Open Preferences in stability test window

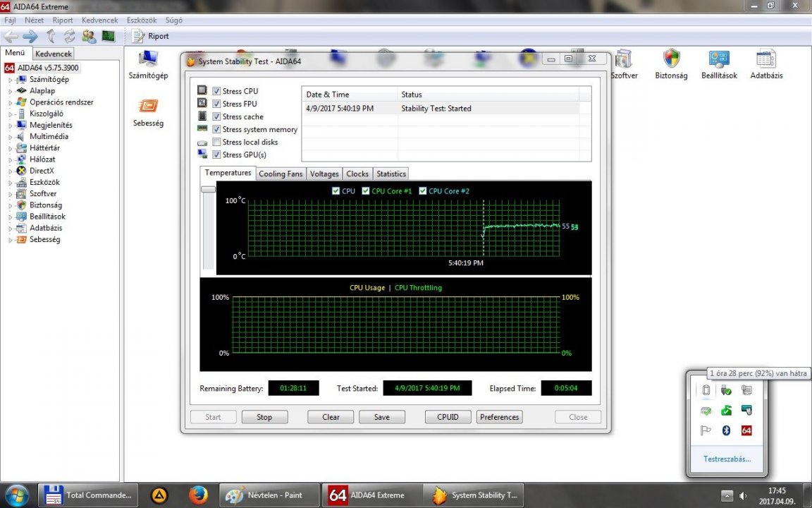pos(499,417)
